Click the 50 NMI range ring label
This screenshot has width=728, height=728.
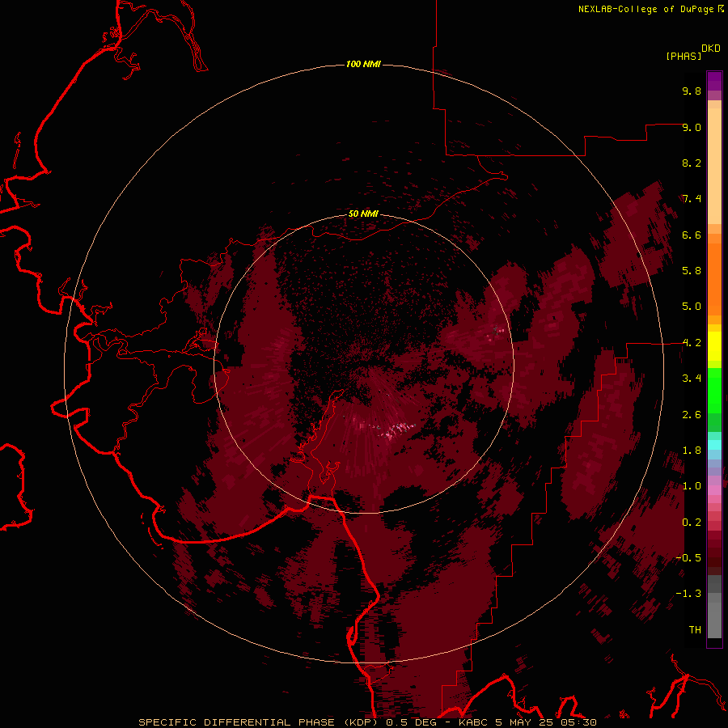click(x=363, y=214)
